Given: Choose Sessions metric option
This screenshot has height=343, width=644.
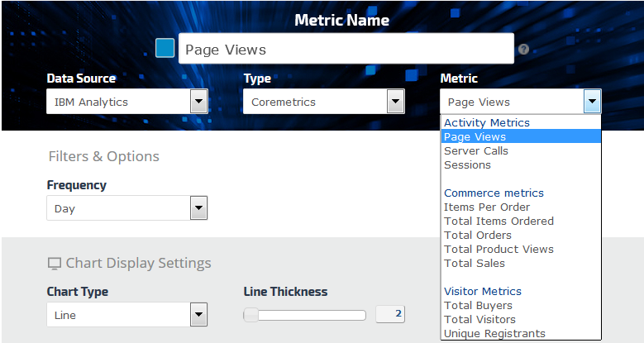Looking at the screenshot, I should click(467, 165).
